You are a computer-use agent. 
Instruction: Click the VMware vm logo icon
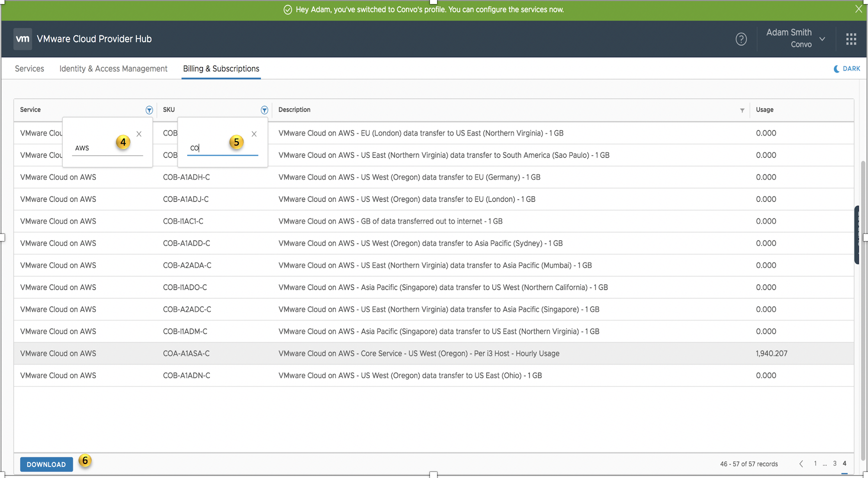pyautogui.click(x=23, y=39)
